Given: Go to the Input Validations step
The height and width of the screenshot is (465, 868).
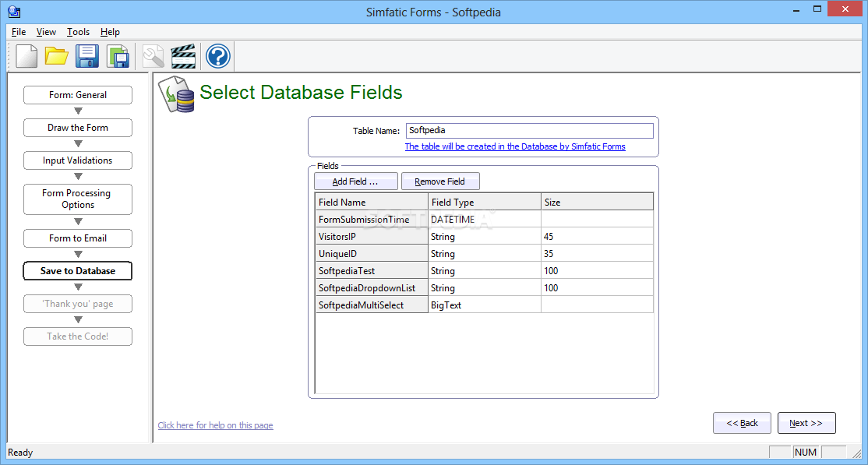Looking at the screenshot, I should (x=78, y=160).
